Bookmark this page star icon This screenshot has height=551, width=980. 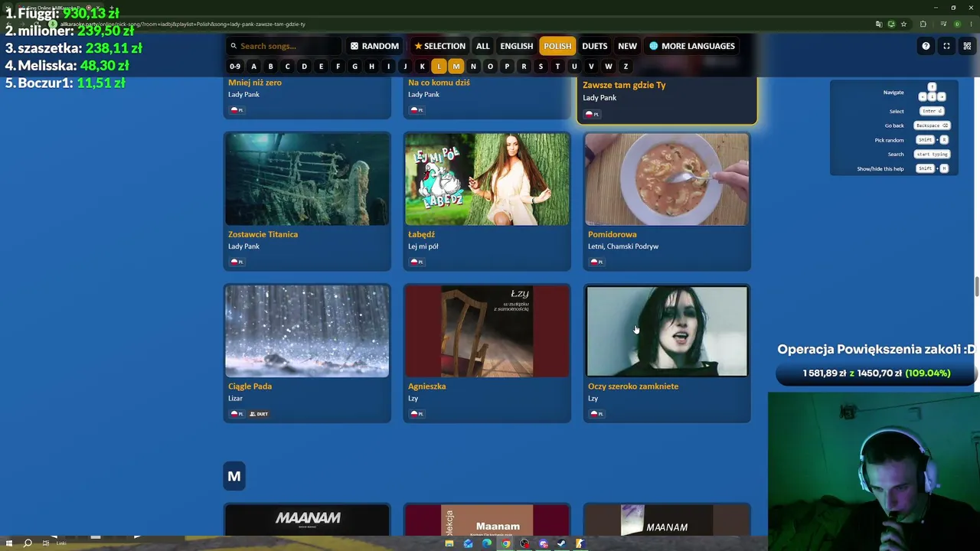903,24
